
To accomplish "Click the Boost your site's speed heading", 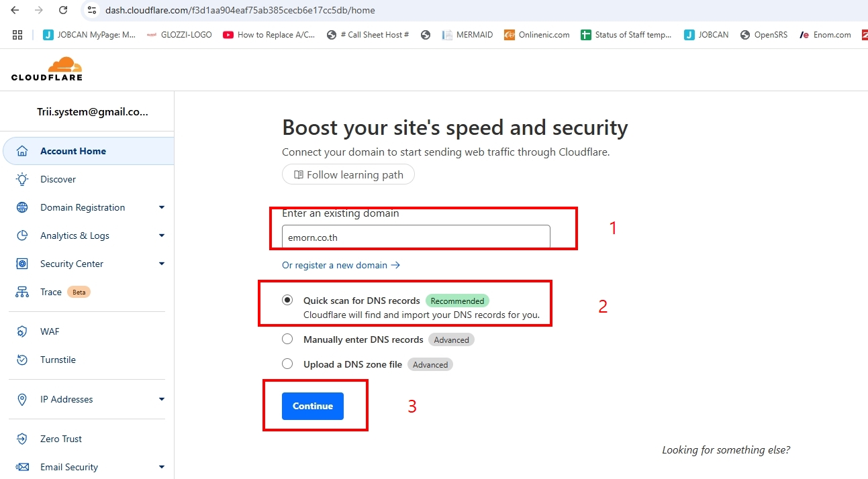I will [455, 127].
